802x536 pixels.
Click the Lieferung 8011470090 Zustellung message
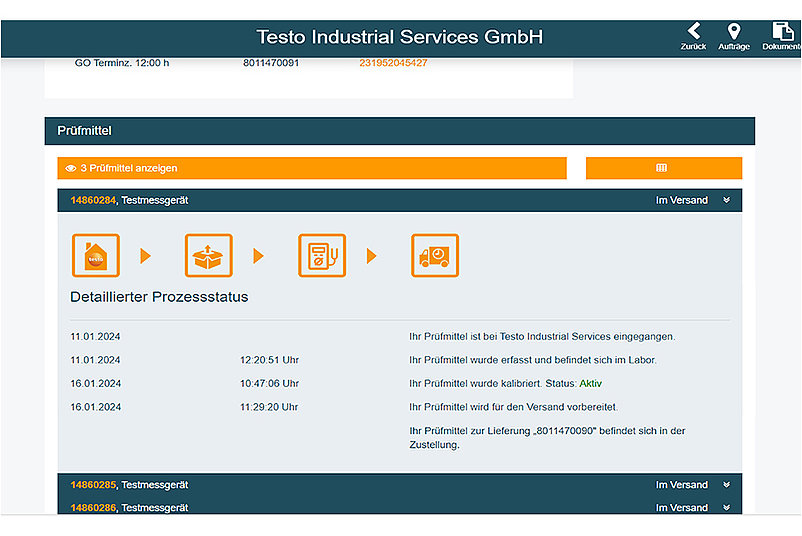547,437
